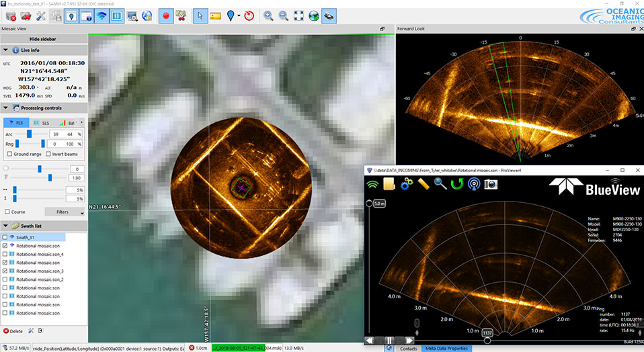The height and width of the screenshot is (352, 644).
Task: Click the map with scissors toolbar icon
Action: point(181,16)
